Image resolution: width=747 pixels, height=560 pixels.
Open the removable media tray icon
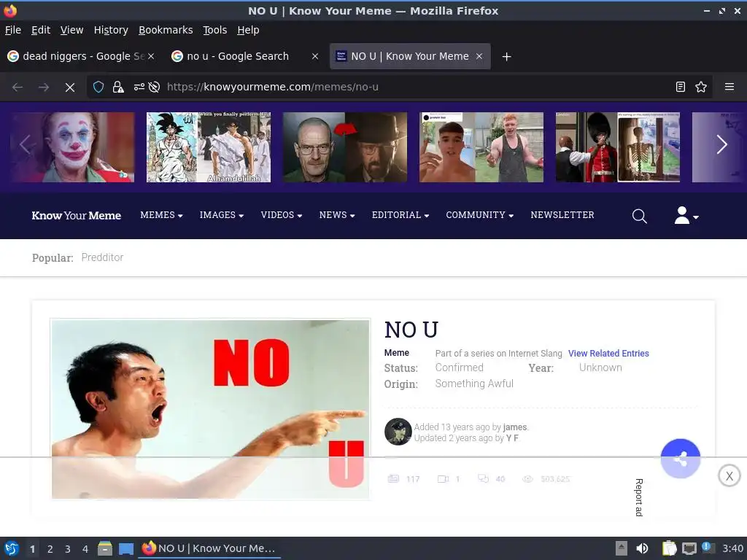point(622,548)
